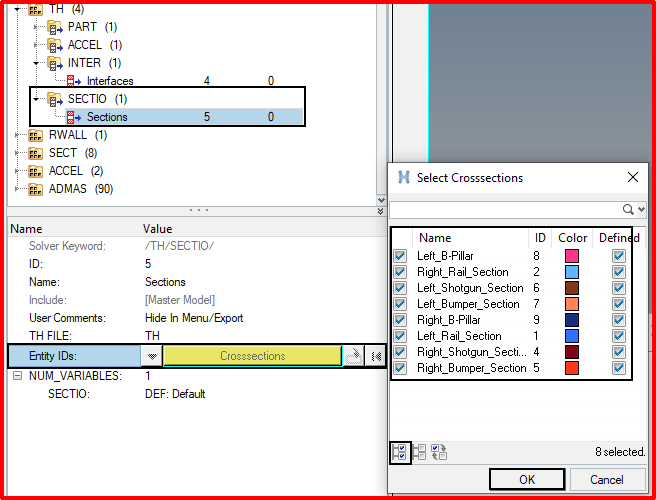656x500 pixels.
Task: Expand the ACCEL (1) tree node
Action: [37, 45]
